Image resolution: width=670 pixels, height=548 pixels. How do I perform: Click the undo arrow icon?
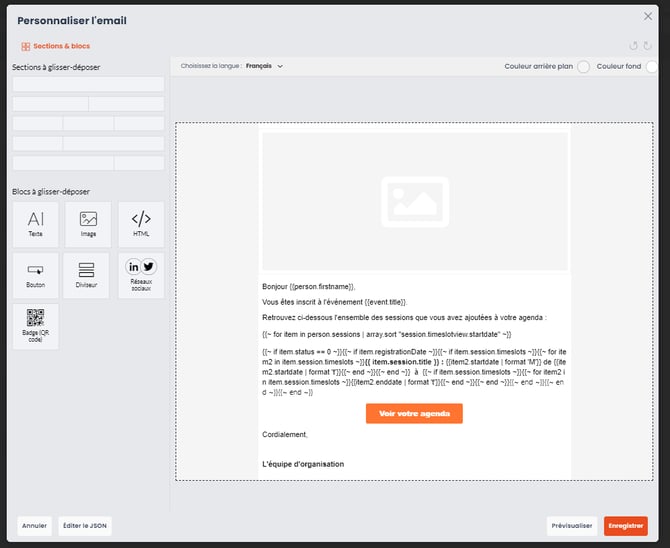click(633, 46)
